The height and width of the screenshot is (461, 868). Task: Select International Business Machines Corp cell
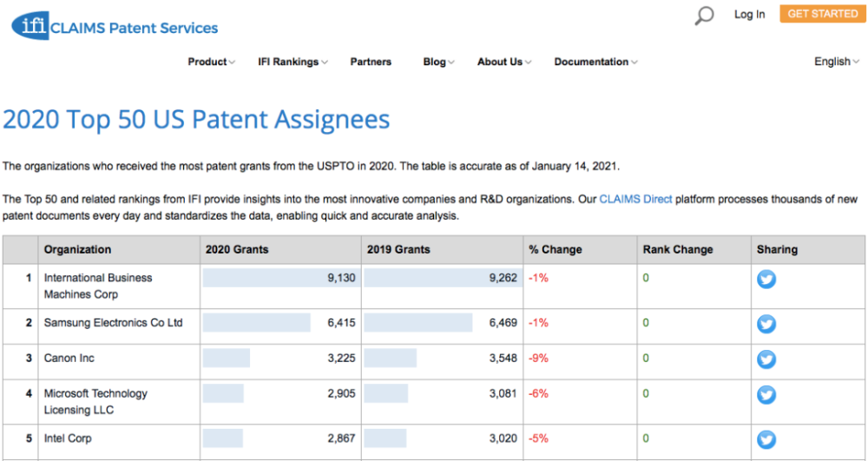[x=119, y=286]
